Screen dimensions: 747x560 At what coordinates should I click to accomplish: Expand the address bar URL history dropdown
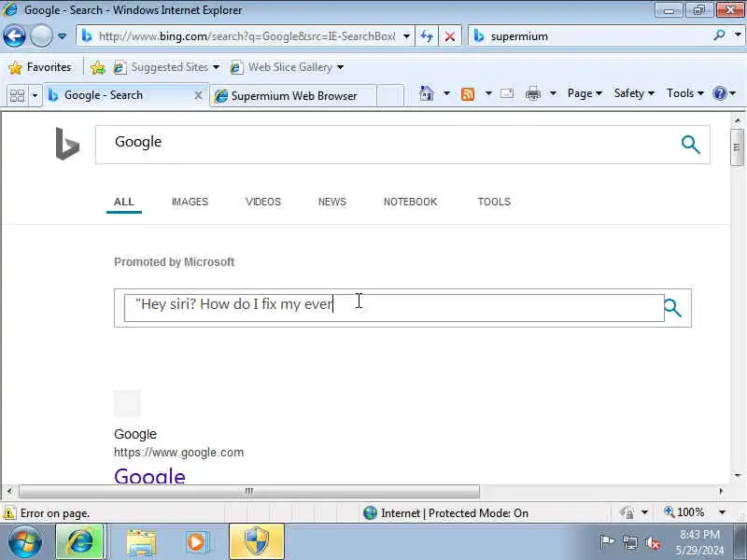[x=406, y=36]
